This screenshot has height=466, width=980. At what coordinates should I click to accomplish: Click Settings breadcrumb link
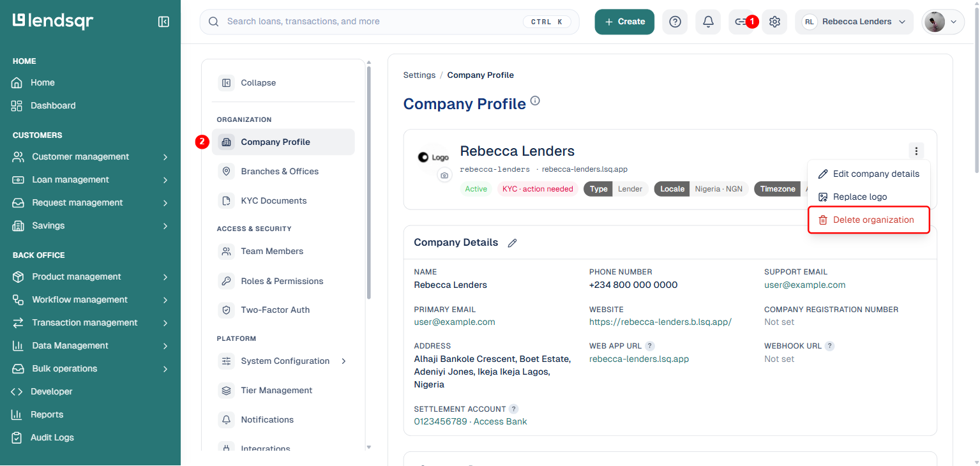(419, 75)
